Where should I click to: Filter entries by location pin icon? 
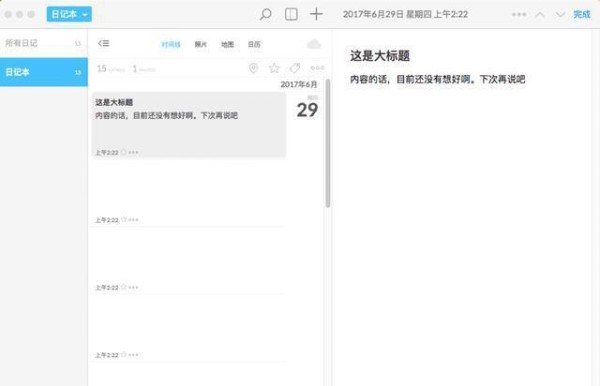pyautogui.click(x=253, y=68)
